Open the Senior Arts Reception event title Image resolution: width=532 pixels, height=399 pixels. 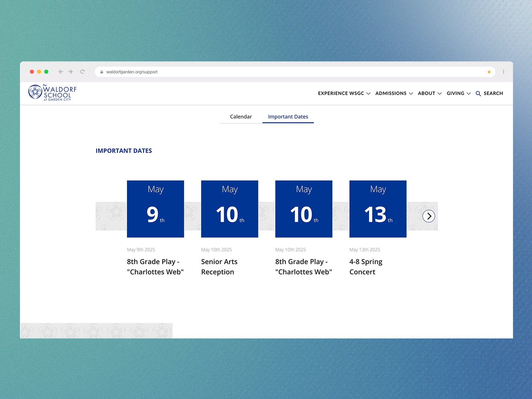coord(219,267)
